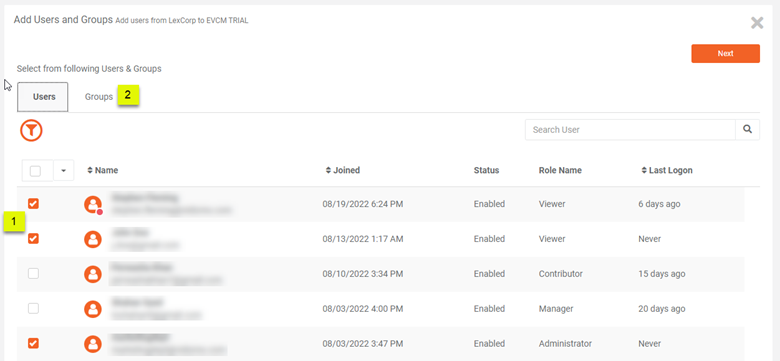This screenshot has height=361, width=780.
Task: Focus the Search User field
Action: pos(630,129)
